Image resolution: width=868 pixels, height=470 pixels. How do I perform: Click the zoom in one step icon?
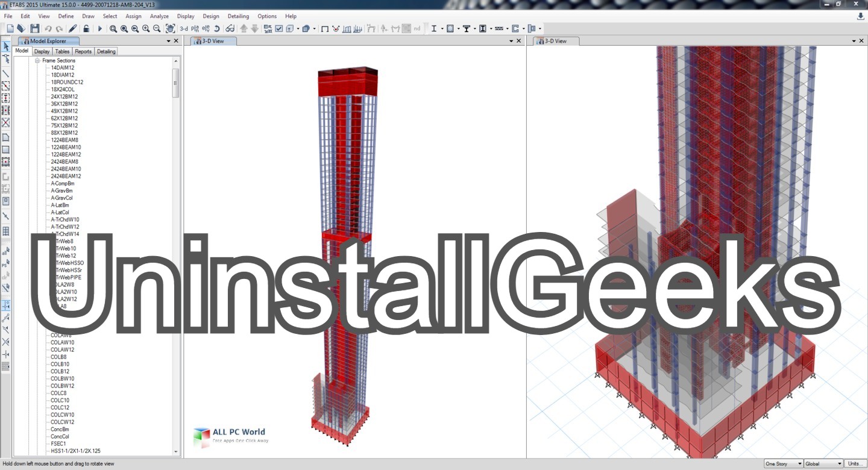(146, 28)
